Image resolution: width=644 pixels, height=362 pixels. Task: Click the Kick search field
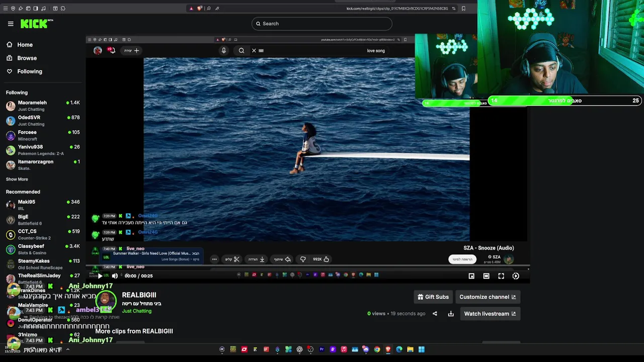point(322,24)
